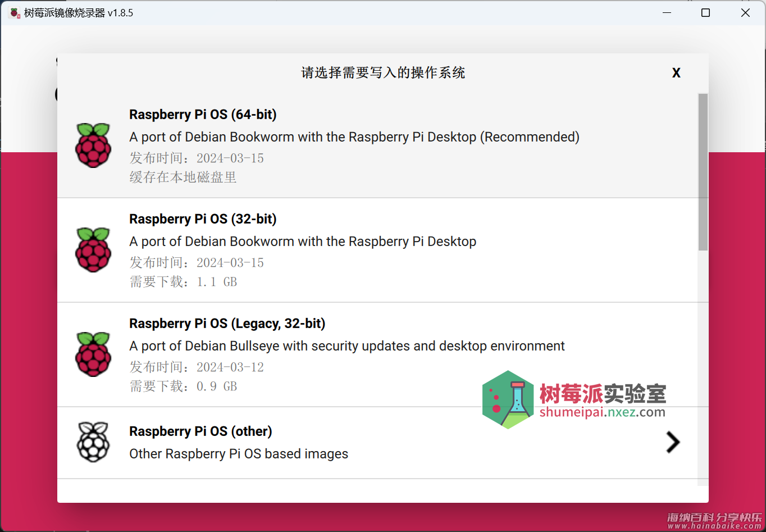Click the Imager app icon in the title bar

pyautogui.click(x=15, y=13)
